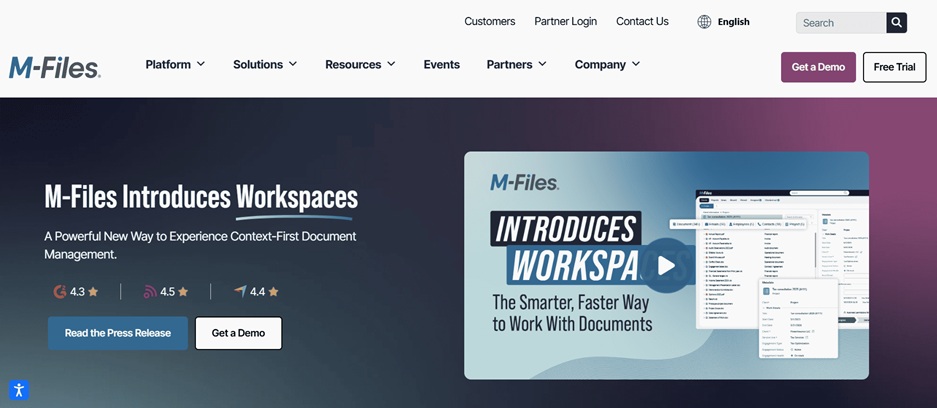
Task: Click the search magnifier button
Action: 896,23
